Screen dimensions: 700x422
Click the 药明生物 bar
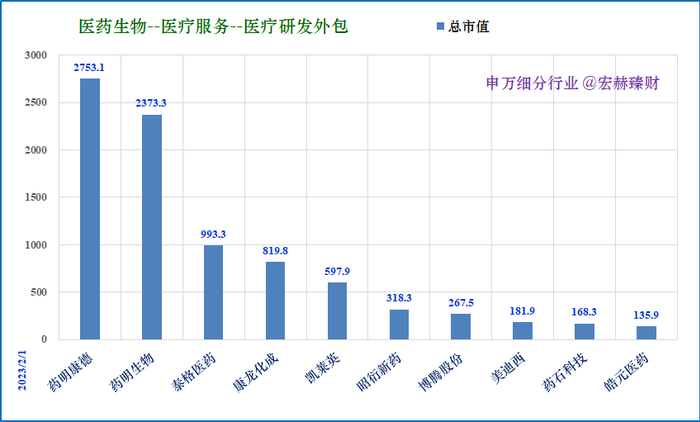pyautogui.click(x=152, y=227)
